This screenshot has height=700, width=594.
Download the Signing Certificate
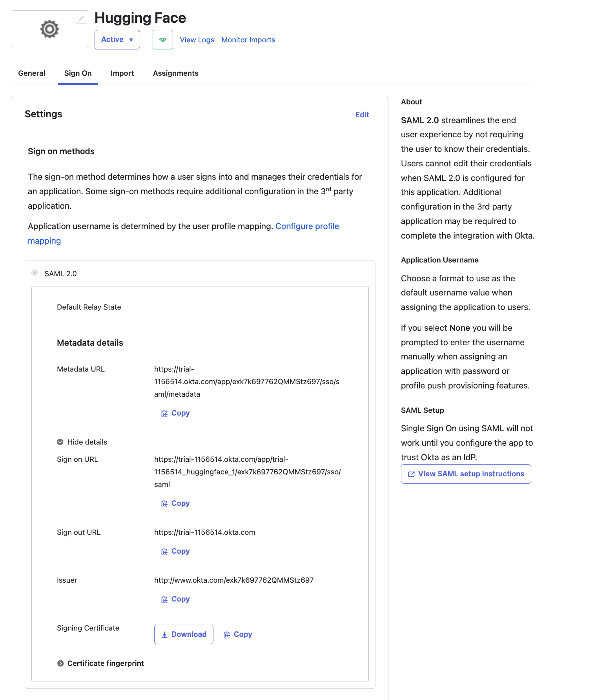[x=184, y=634]
